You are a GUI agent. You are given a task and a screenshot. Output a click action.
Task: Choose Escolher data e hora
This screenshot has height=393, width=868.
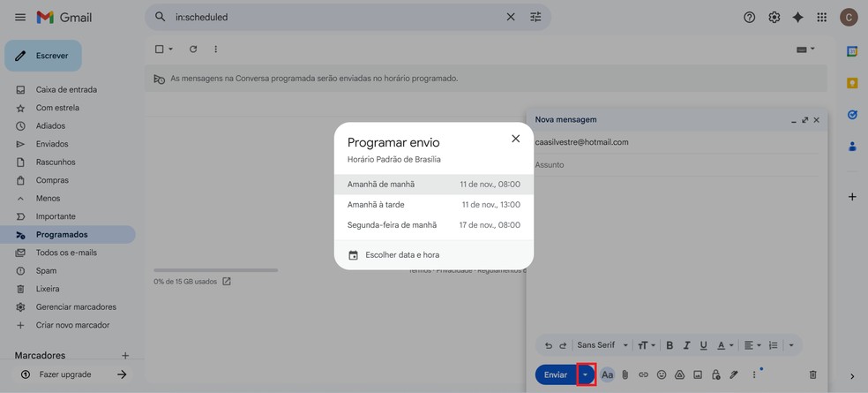point(433,255)
